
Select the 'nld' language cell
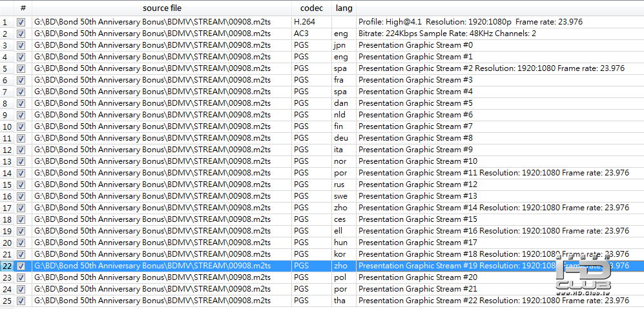[344, 114]
